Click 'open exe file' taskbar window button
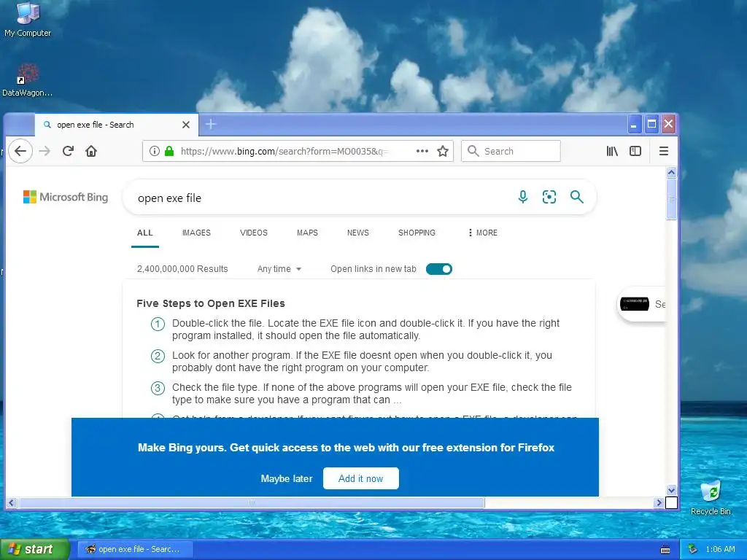Viewport: 747px width, 560px height. 135,549
